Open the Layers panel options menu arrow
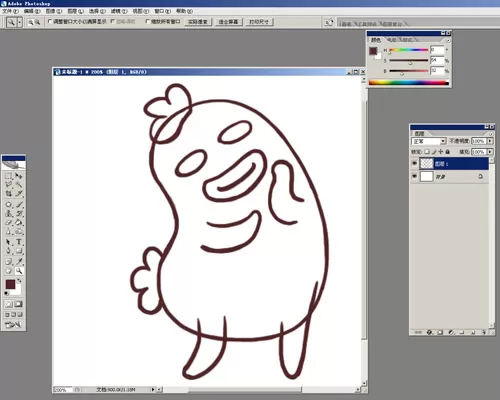 (491, 133)
